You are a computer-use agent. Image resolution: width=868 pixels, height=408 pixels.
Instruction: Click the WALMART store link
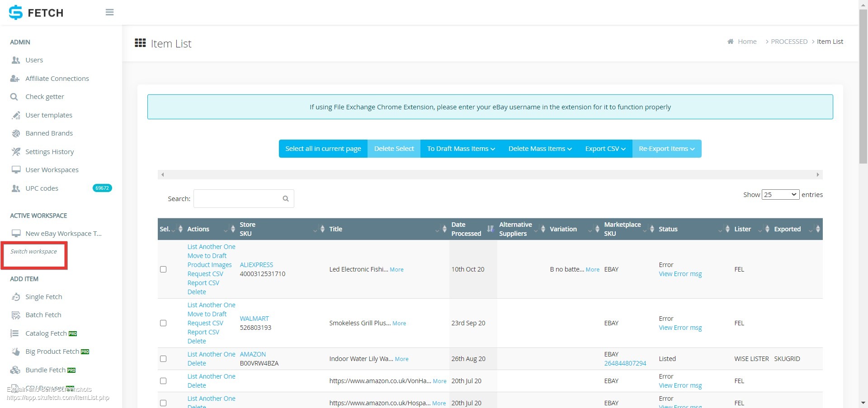(x=254, y=319)
